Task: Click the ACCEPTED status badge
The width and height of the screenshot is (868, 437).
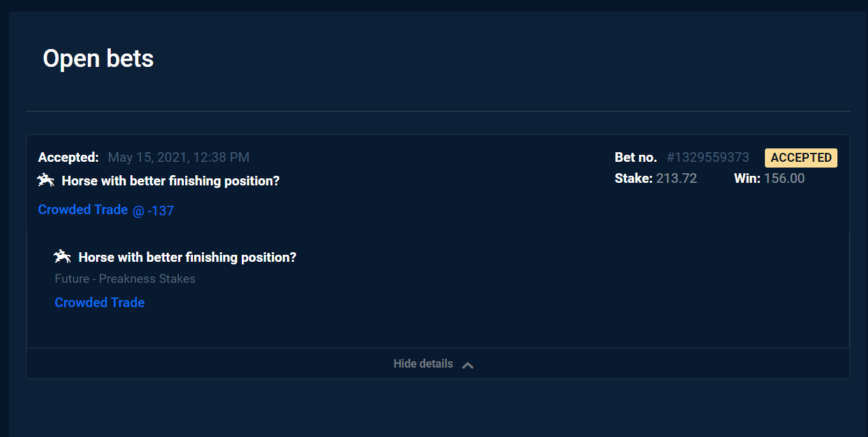Action: coord(801,158)
